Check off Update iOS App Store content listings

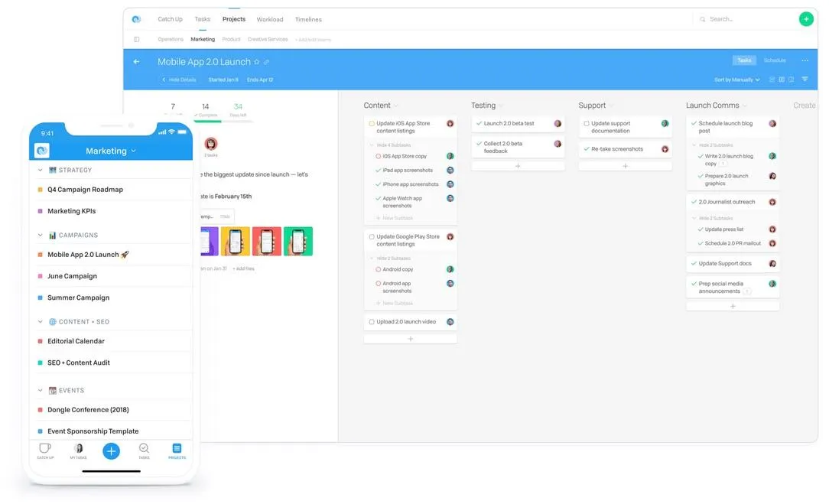[x=372, y=123]
